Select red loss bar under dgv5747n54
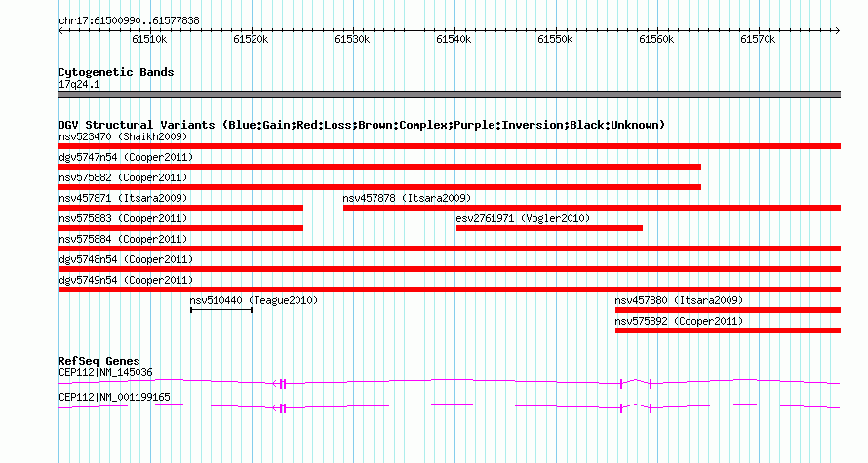 point(379,167)
